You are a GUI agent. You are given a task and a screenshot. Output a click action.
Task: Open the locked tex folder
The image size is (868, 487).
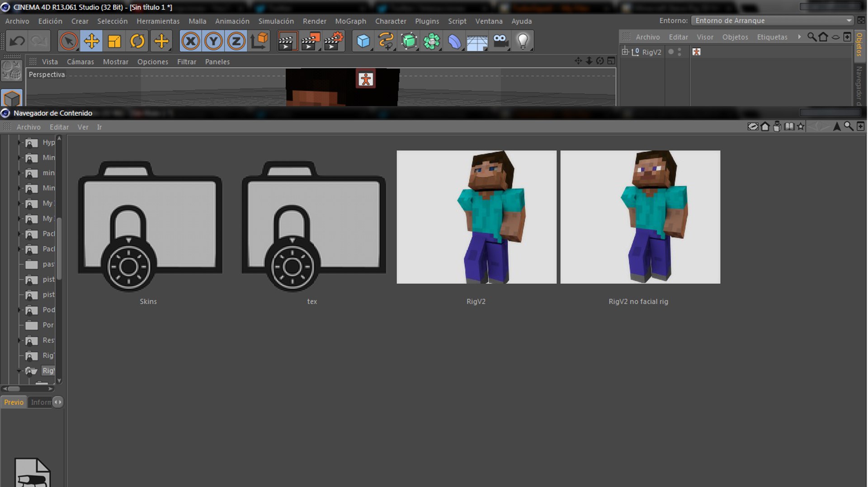pyautogui.click(x=313, y=227)
